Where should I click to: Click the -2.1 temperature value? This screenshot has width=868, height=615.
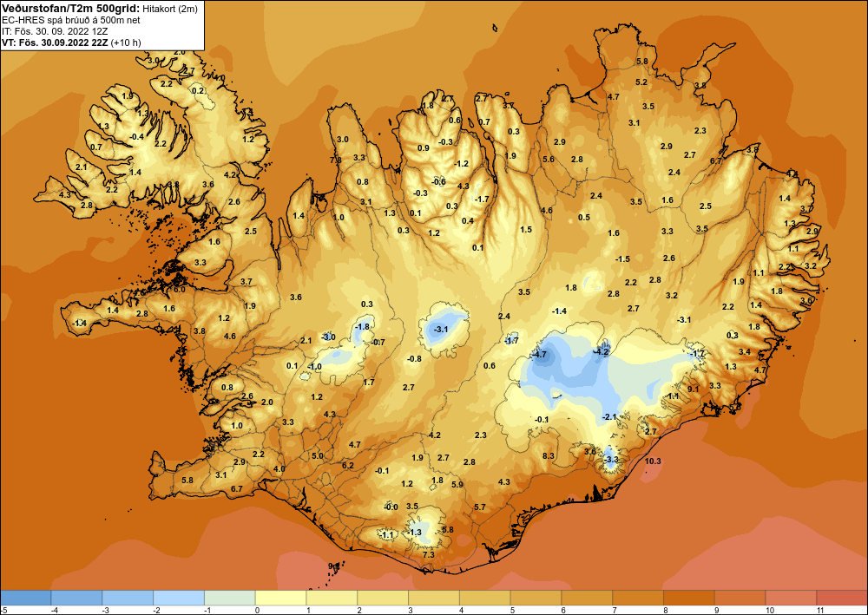(609, 416)
